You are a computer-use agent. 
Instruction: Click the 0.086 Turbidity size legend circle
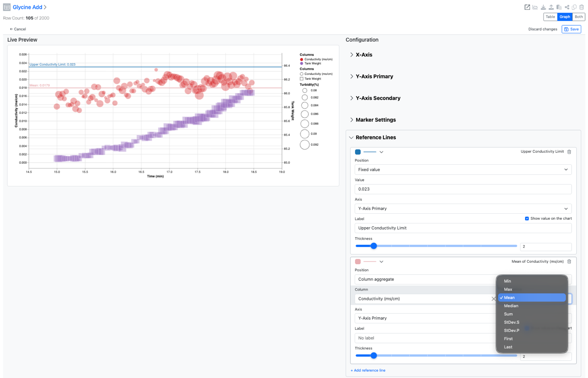point(305,114)
